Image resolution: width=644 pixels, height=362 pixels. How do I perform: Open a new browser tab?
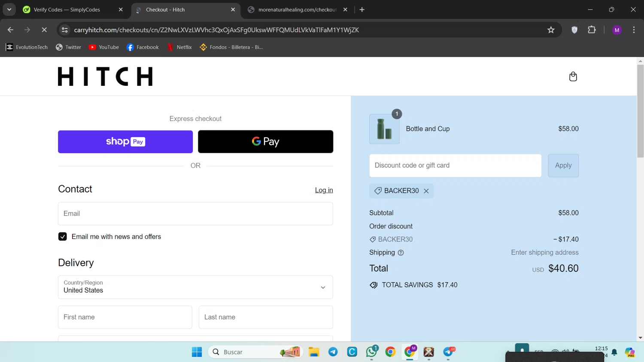[x=362, y=9]
